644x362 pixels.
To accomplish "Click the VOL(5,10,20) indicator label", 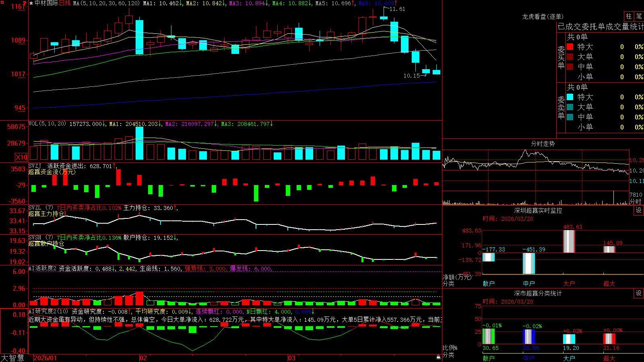I will click(x=47, y=124).
